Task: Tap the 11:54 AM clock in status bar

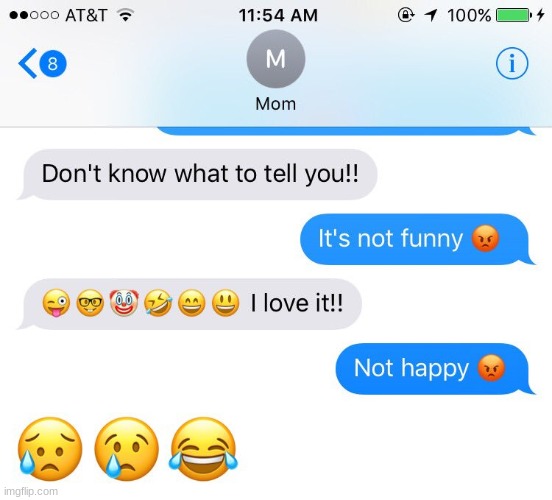Action: [278, 15]
